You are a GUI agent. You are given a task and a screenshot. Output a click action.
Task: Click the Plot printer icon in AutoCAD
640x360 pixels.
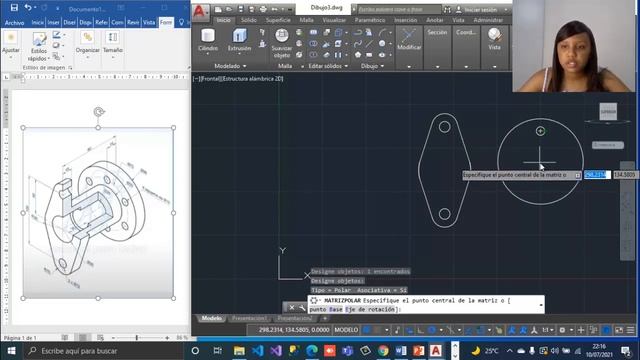pos(263,9)
